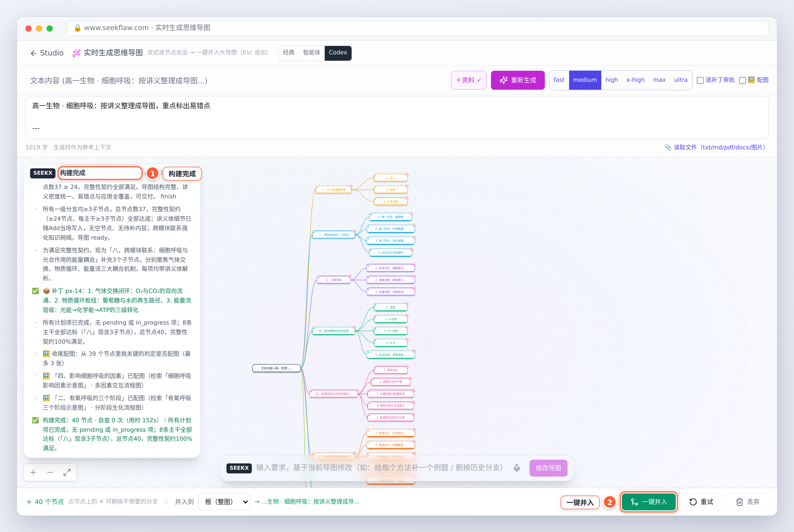Zoom out the mind map canvas
Screen dimensions: 794x532
pos(50,472)
